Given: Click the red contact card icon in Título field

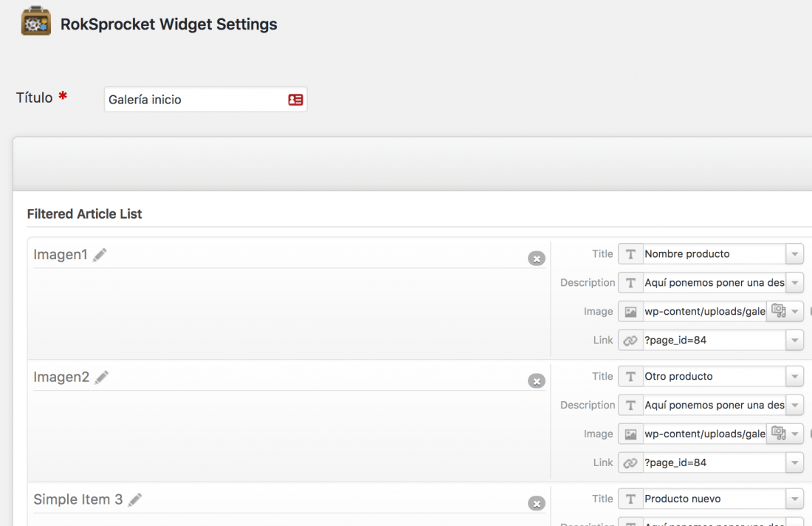Looking at the screenshot, I should (295, 100).
